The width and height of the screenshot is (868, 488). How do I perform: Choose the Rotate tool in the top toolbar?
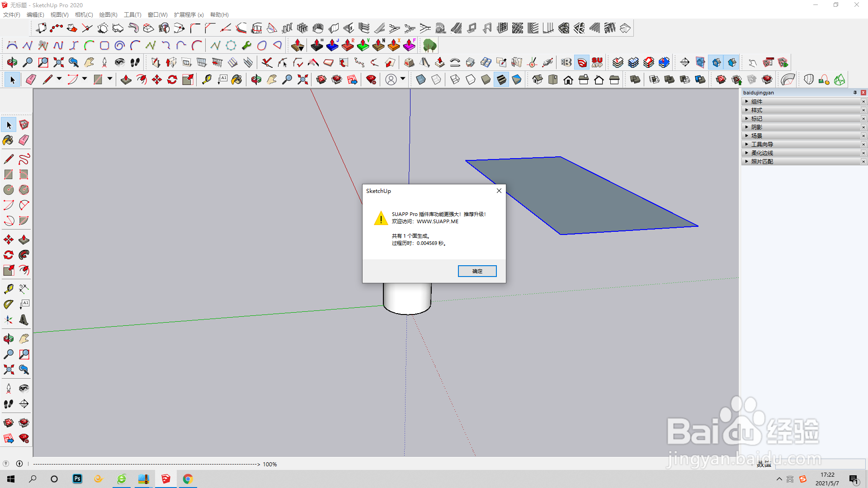click(172, 80)
